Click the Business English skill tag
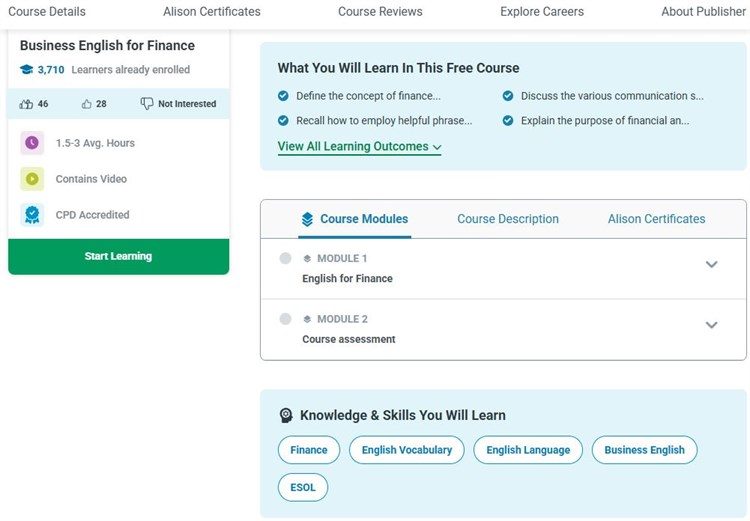The width and height of the screenshot is (750, 521). click(644, 450)
